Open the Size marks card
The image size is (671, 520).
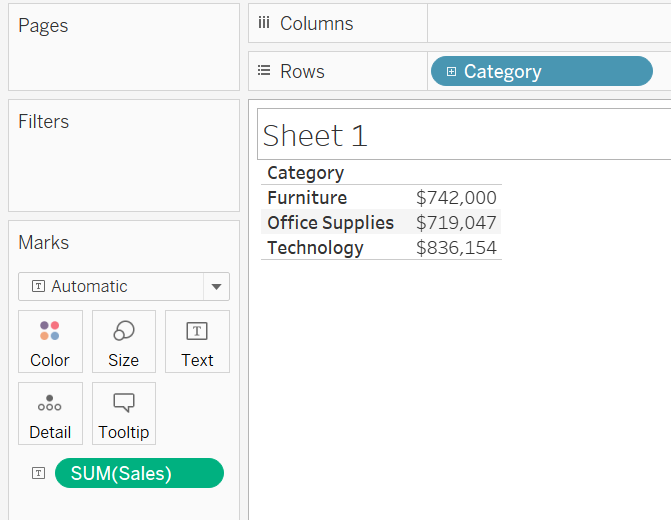(x=124, y=342)
